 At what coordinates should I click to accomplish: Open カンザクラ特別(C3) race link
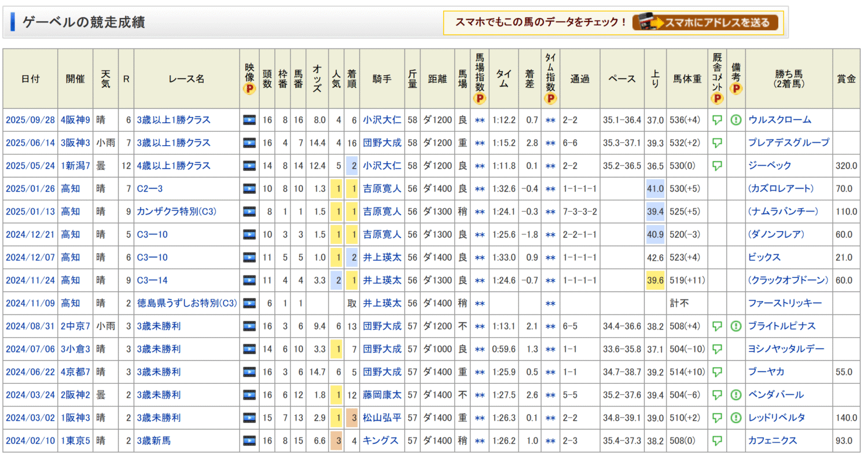pos(176,212)
